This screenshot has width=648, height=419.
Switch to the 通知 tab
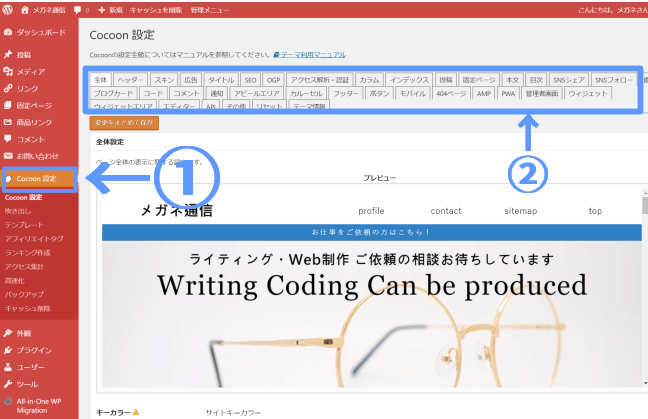tap(217, 93)
